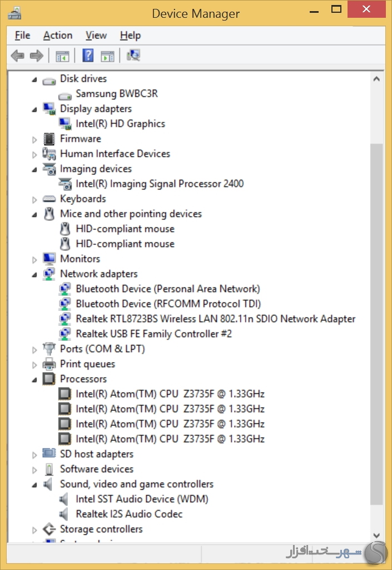
Task: Expand the Firmware node
Action: click(x=34, y=140)
